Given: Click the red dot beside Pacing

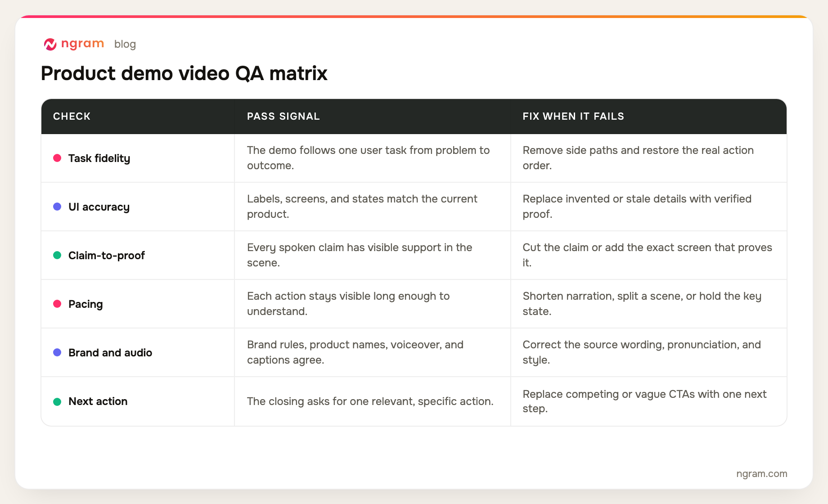Looking at the screenshot, I should point(57,304).
